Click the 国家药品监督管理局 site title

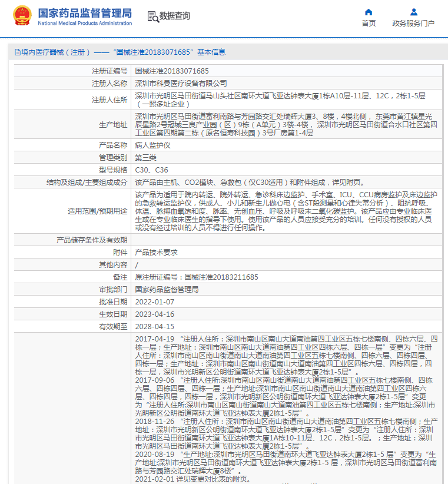coord(85,14)
